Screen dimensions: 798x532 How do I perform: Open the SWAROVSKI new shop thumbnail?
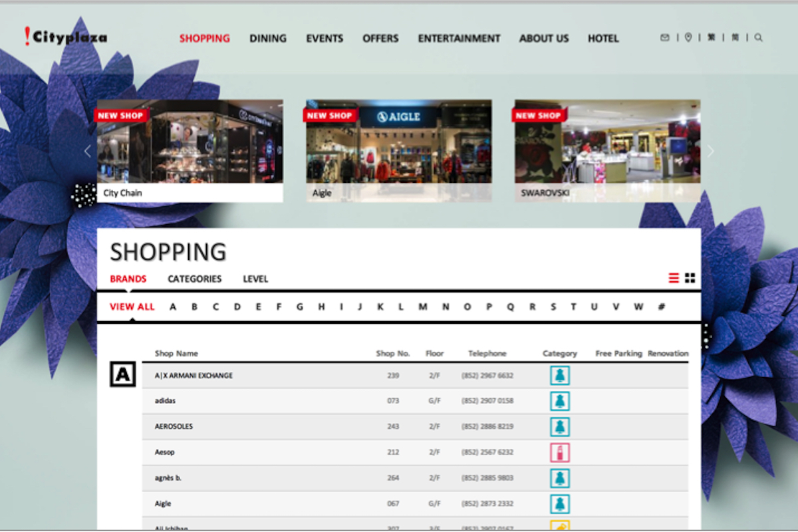608,151
